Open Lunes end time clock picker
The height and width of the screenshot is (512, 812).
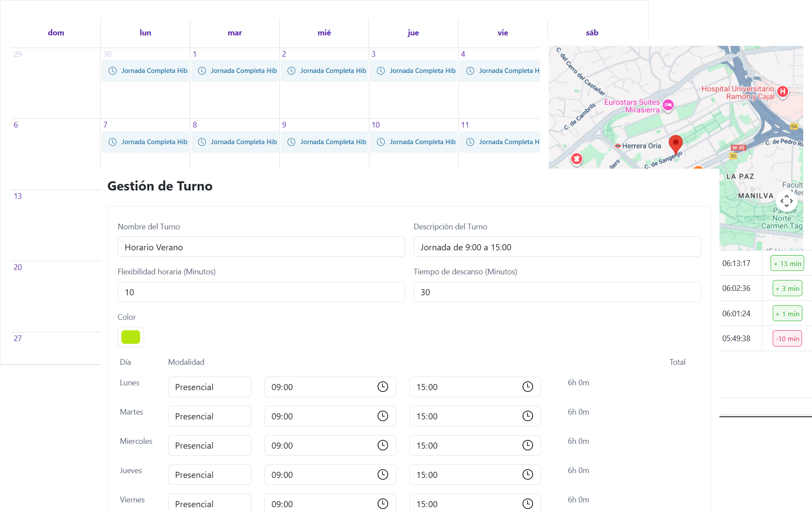click(528, 387)
